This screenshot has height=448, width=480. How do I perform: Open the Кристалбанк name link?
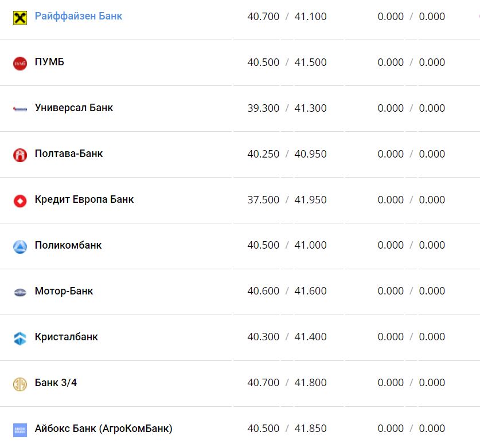click(67, 337)
